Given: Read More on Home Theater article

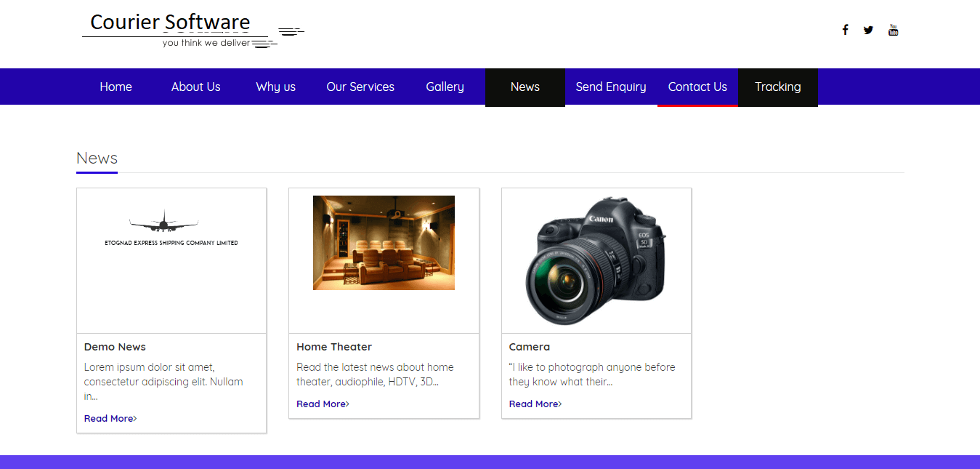Looking at the screenshot, I should 323,404.
